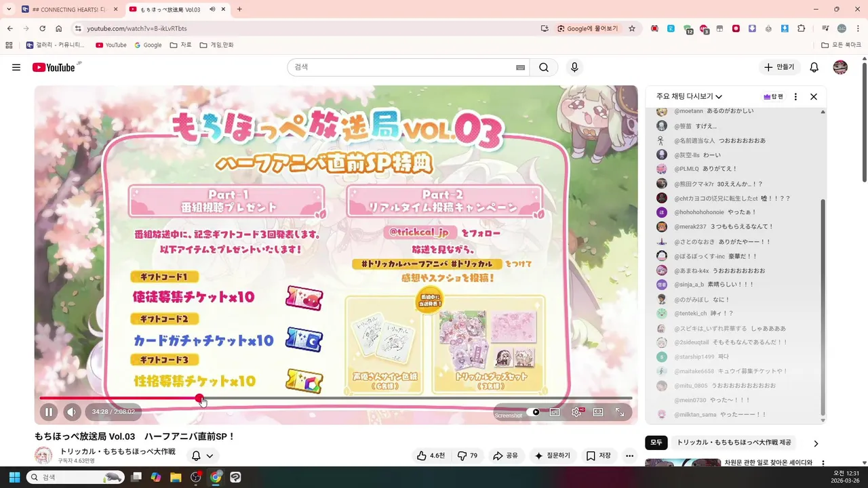The image size is (868, 488).
Task: Open Chrome extensions puzzle menu
Action: click(x=801, y=28)
